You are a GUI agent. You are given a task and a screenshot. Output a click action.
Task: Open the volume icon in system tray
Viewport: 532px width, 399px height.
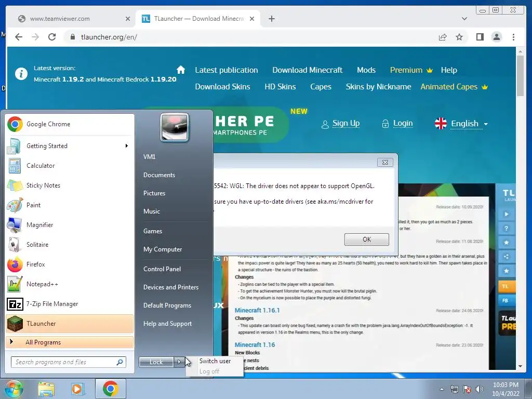pyautogui.click(x=479, y=389)
